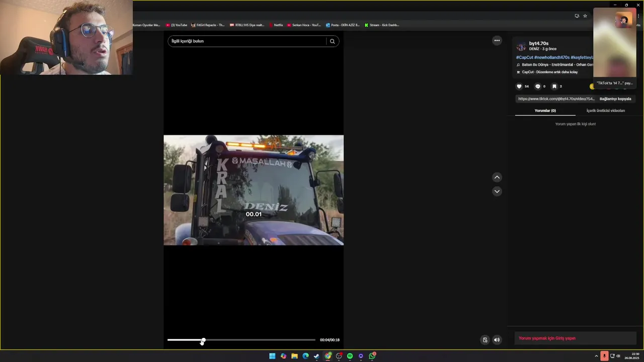Click the install/cast icon in address bar

point(577,16)
